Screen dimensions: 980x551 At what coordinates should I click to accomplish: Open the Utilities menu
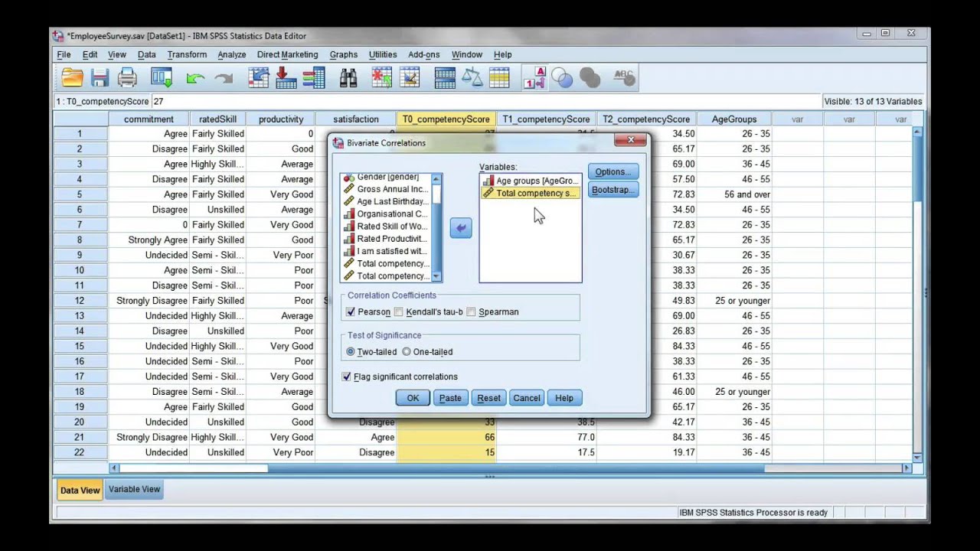383,54
